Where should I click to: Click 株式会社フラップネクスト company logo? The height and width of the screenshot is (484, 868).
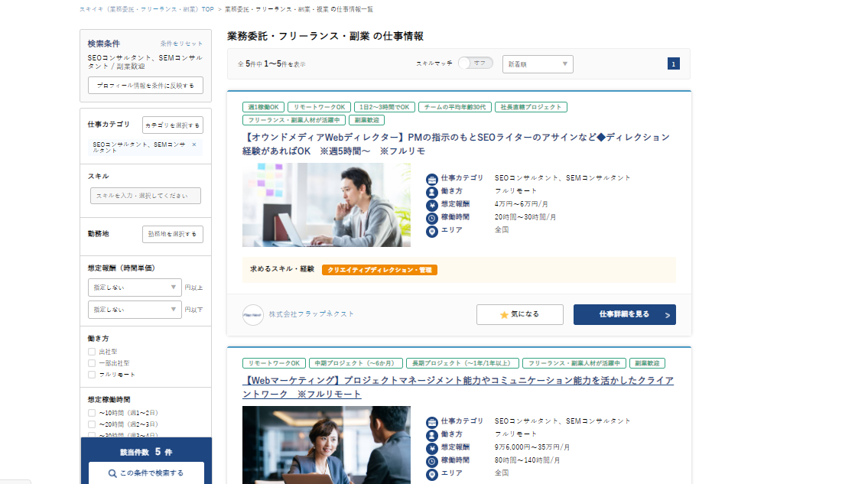(253, 314)
